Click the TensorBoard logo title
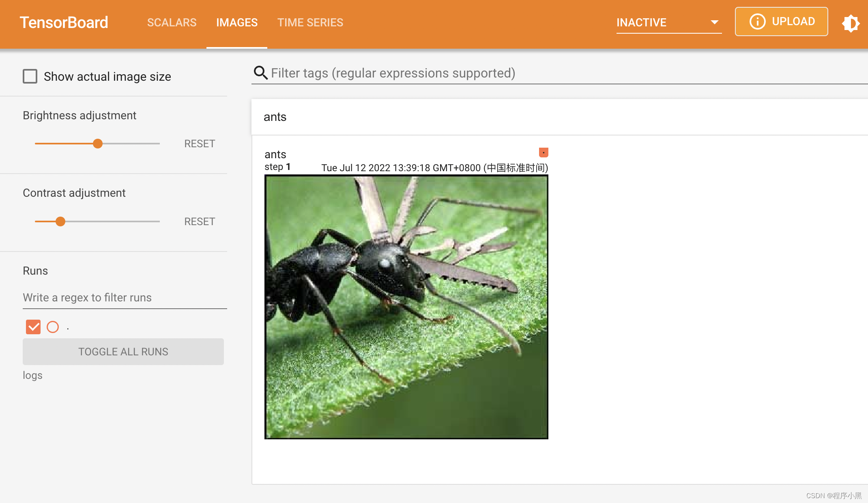Viewport: 868px width, 503px height. pos(64,23)
